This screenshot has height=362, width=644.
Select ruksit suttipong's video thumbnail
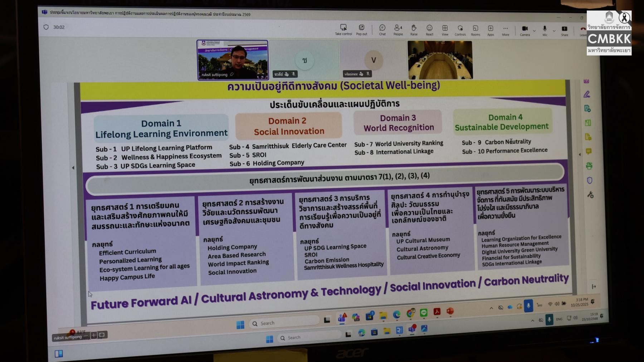click(233, 60)
